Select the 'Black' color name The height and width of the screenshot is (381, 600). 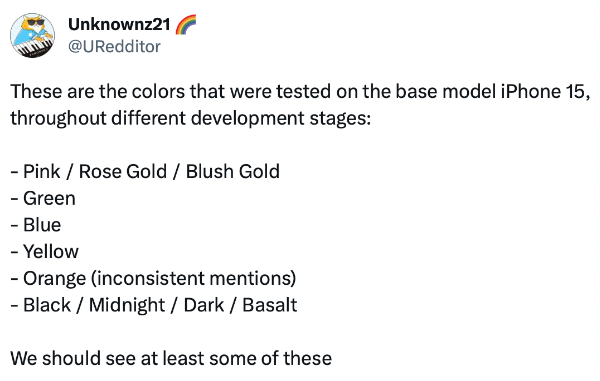point(47,305)
